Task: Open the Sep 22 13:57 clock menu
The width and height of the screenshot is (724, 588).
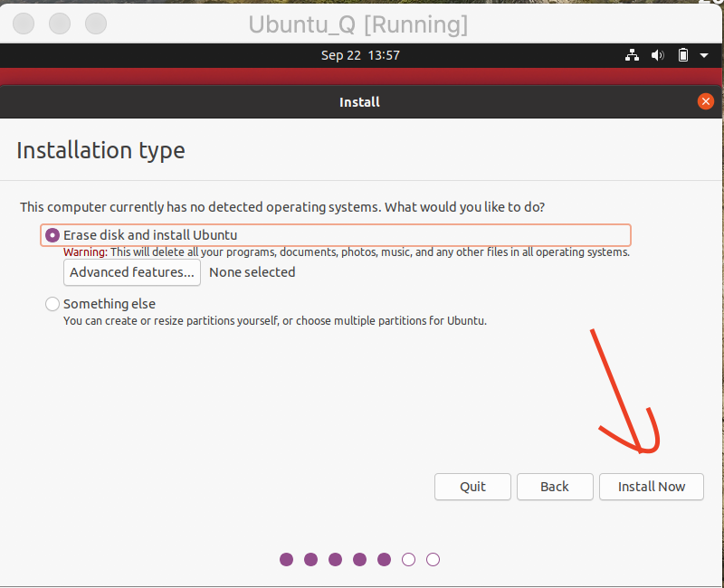Action: pyautogui.click(x=360, y=55)
